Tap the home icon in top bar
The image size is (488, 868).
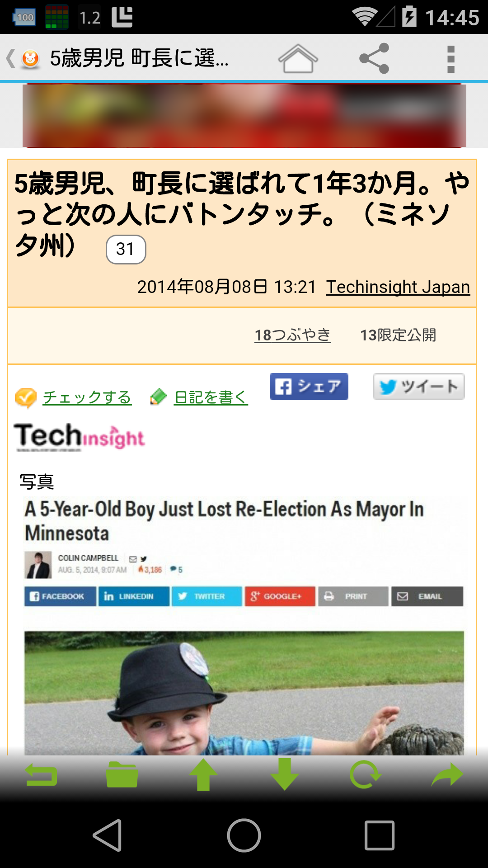tap(298, 58)
